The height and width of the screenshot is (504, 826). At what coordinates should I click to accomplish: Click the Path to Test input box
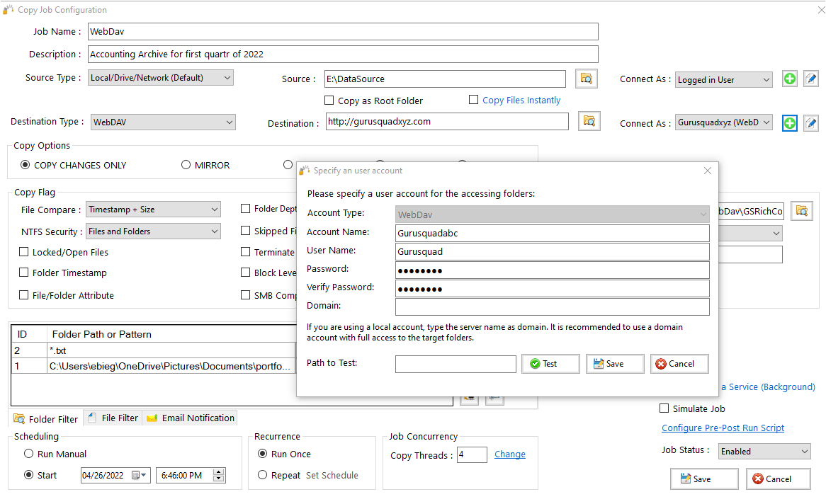click(x=456, y=364)
